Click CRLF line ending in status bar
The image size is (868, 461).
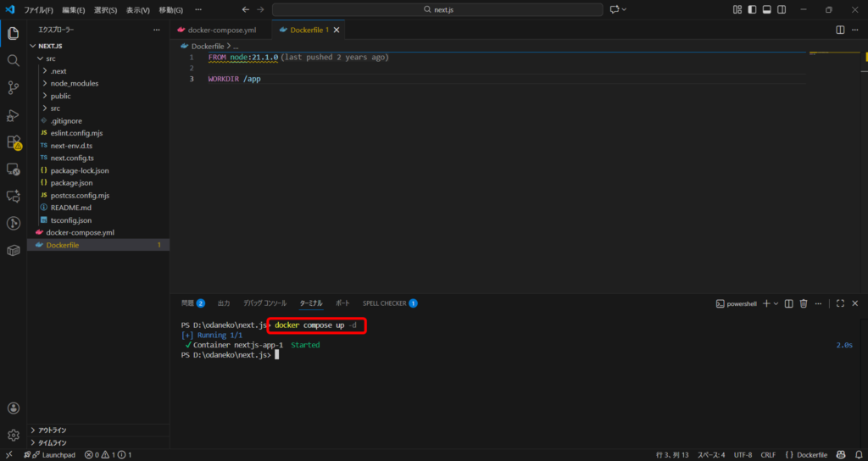(768, 455)
